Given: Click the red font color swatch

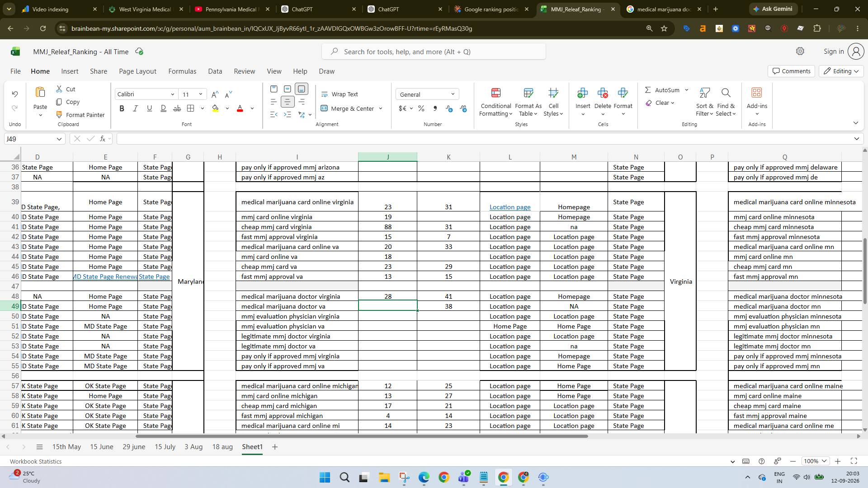Looking at the screenshot, I should pos(240,108).
